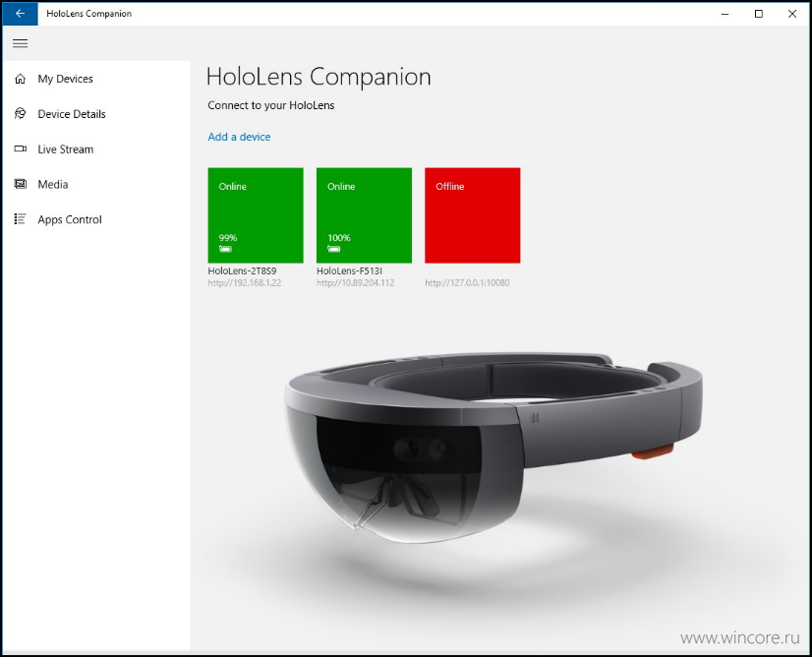The image size is (812, 657).
Task: Go to Device Details section
Action: click(96, 114)
